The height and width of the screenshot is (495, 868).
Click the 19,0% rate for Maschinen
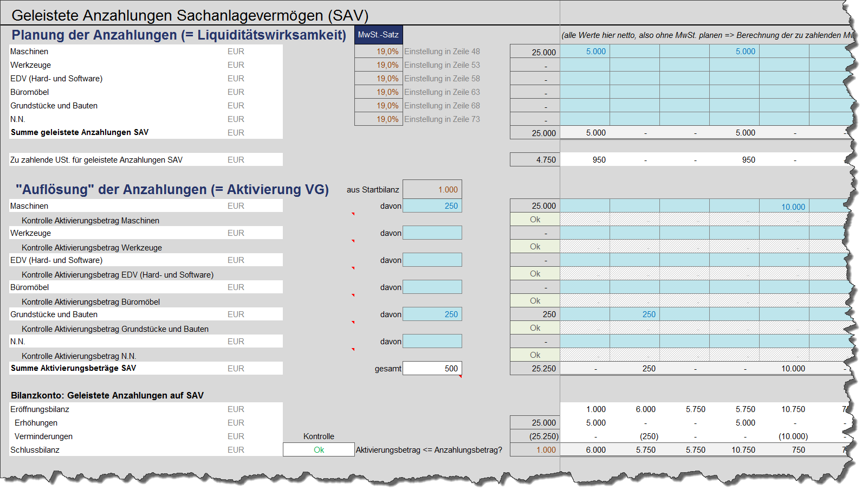point(378,52)
